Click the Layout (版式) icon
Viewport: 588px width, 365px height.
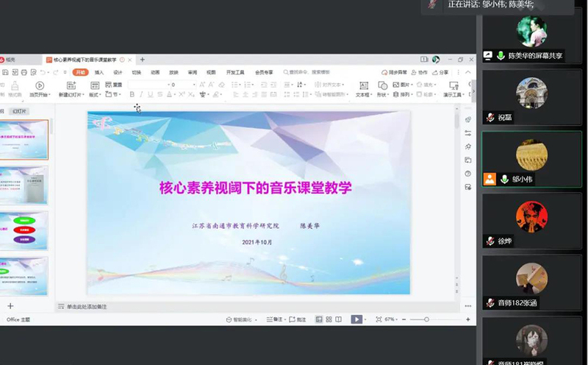click(x=95, y=85)
